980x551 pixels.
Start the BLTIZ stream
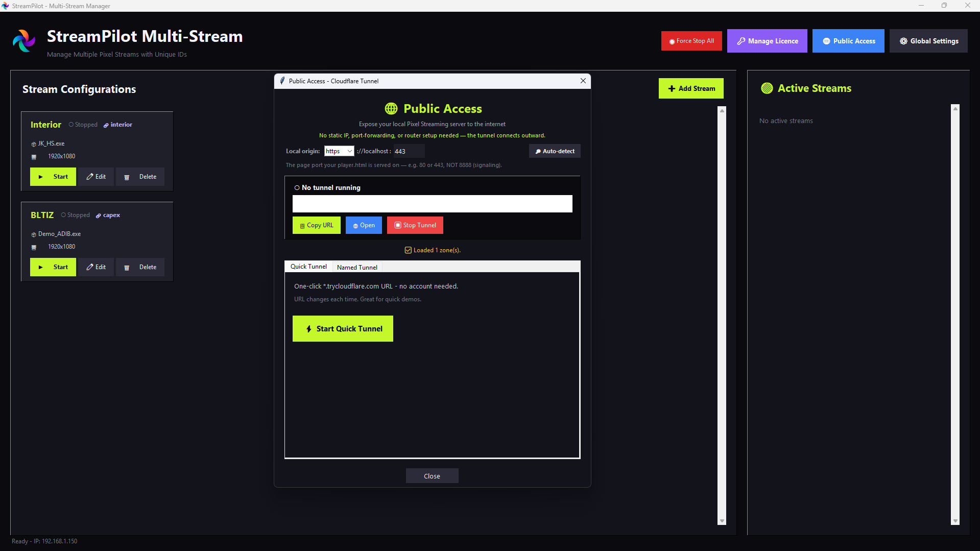[x=53, y=267]
